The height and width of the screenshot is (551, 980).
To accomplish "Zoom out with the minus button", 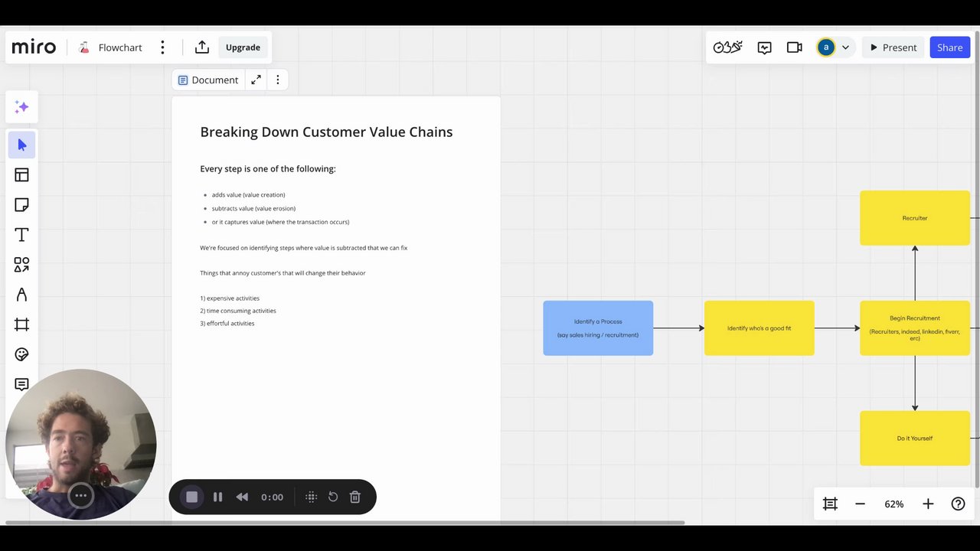I will [860, 504].
